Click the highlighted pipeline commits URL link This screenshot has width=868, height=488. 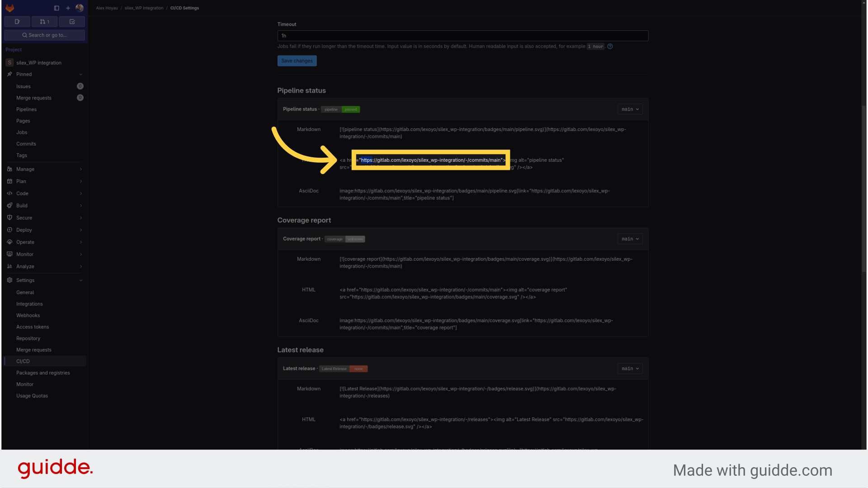tap(430, 160)
